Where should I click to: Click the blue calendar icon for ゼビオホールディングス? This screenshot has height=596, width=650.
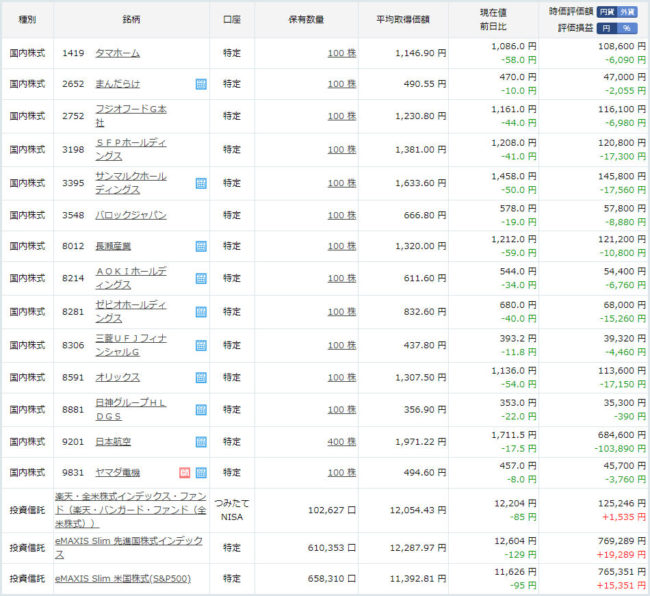[x=201, y=311]
